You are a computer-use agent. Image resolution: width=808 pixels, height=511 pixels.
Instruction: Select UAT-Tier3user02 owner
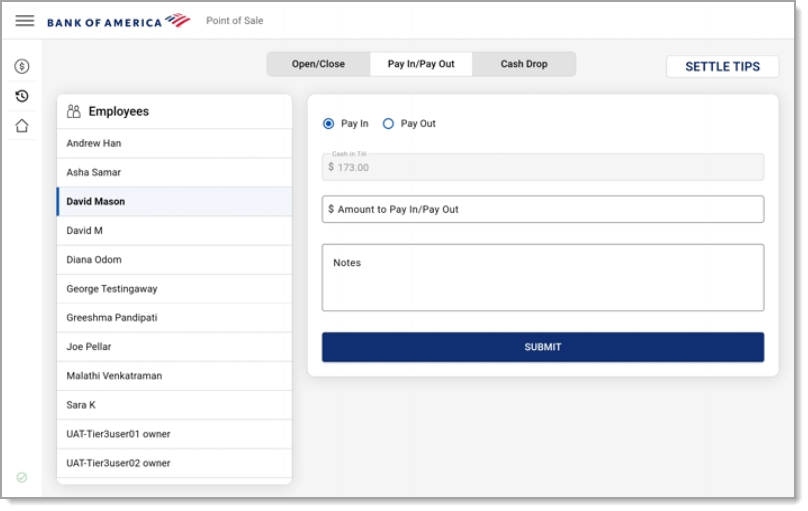point(174,463)
